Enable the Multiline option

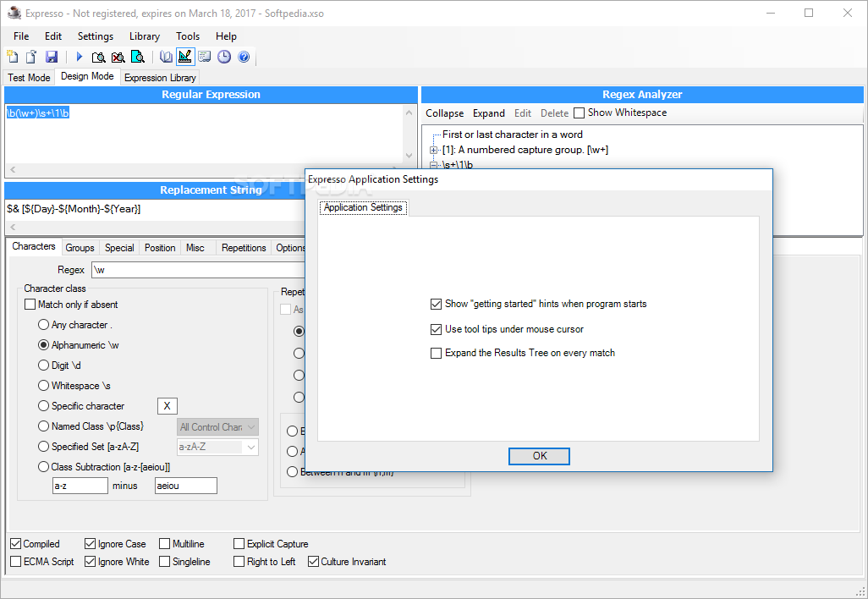pos(164,544)
